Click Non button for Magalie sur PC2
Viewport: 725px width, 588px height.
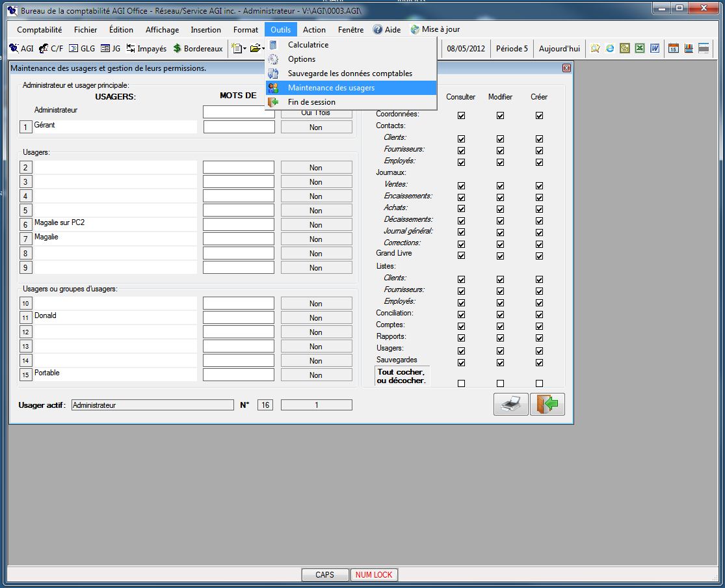[x=316, y=225]
